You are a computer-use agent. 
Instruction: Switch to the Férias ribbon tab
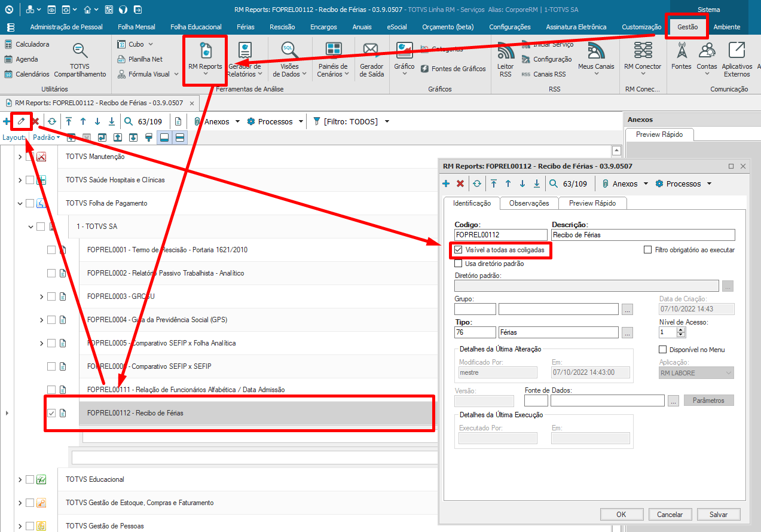[246, 27]
